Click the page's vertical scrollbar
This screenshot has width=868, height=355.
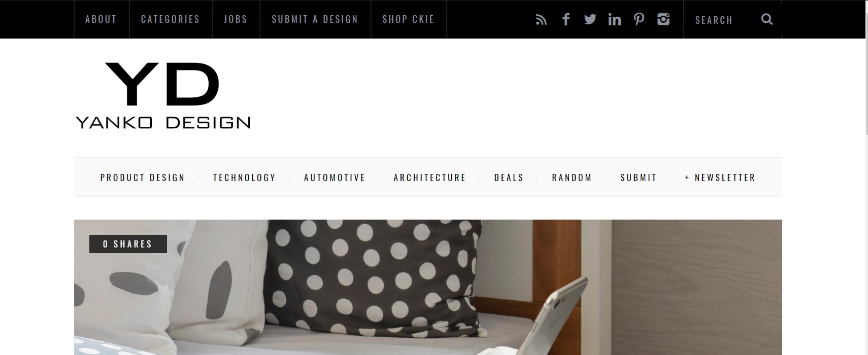(x=866, y=177)
